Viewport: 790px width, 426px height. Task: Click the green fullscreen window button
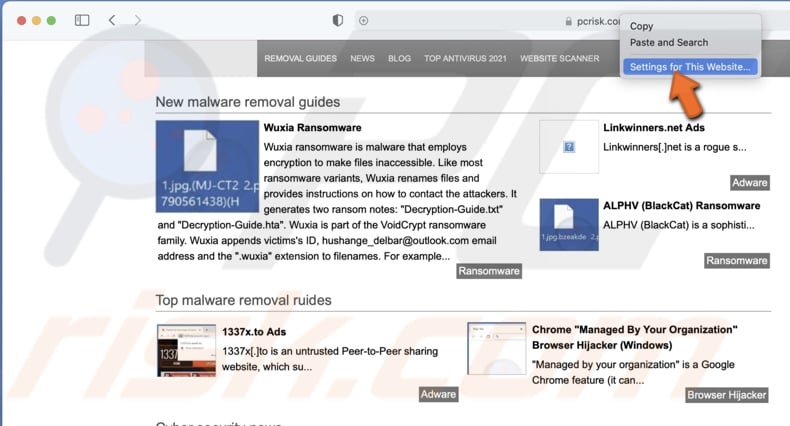pos(51,21)
